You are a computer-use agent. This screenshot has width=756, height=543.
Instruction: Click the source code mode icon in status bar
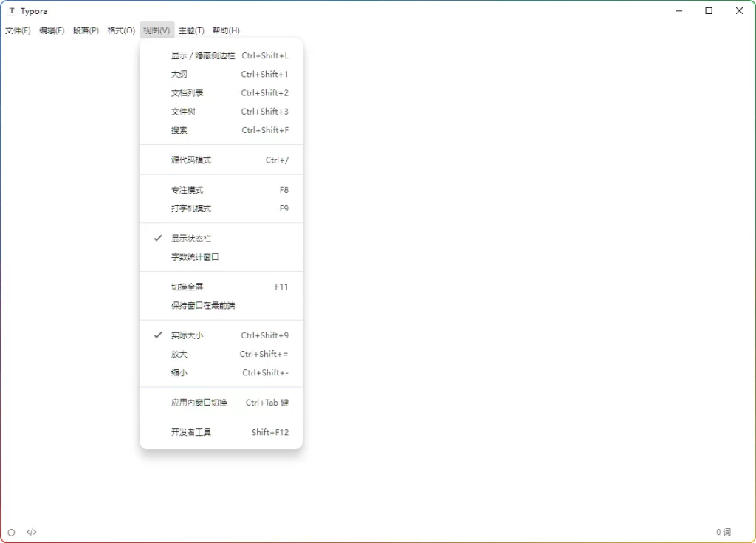point(32,531)
